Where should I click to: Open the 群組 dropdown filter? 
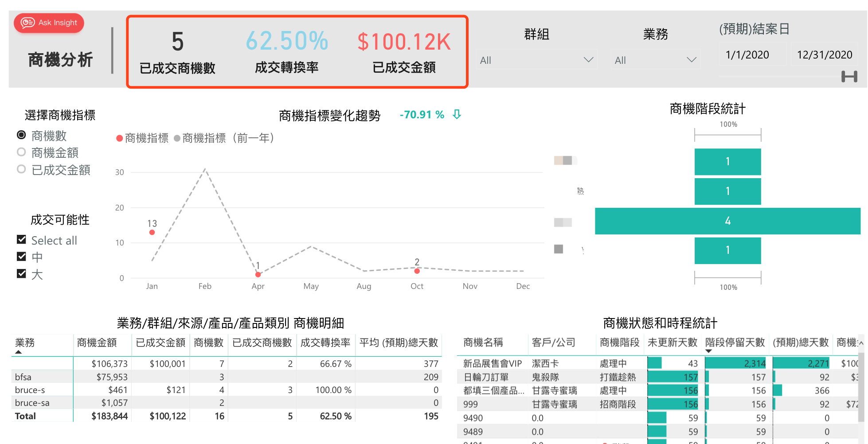click(x=536, y=60)
